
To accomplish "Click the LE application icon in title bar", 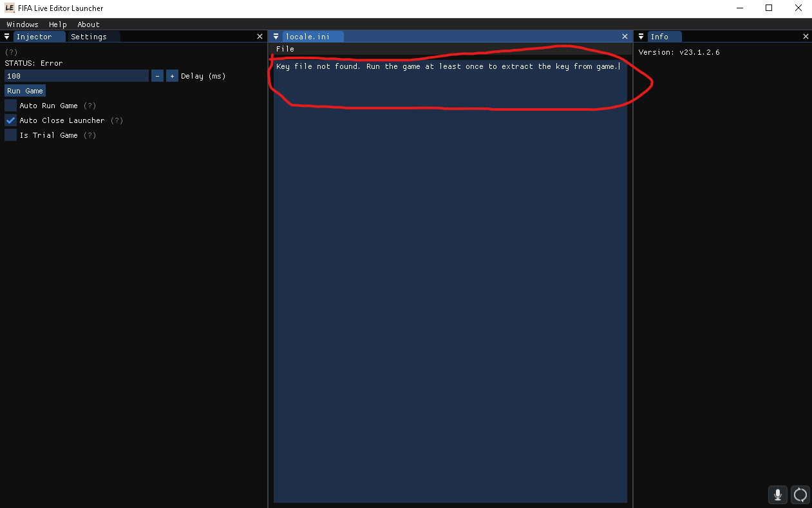I will point(8,8).
